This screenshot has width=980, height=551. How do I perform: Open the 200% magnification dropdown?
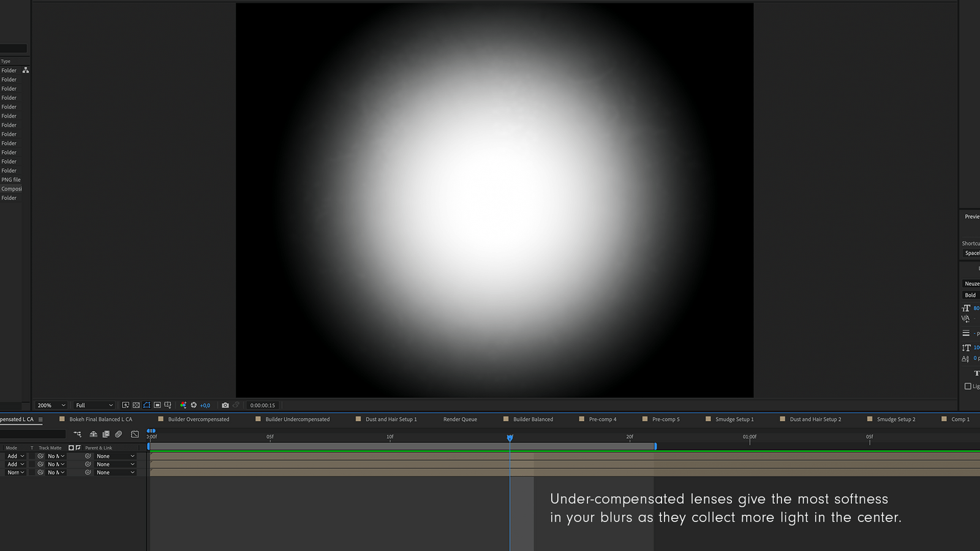pyautogui.click(x=51, y=405)
